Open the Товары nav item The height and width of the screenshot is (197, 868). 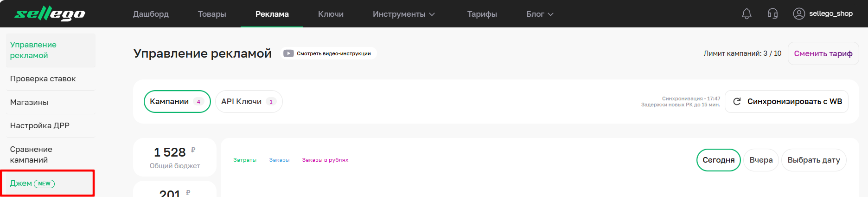coord(212,14)
